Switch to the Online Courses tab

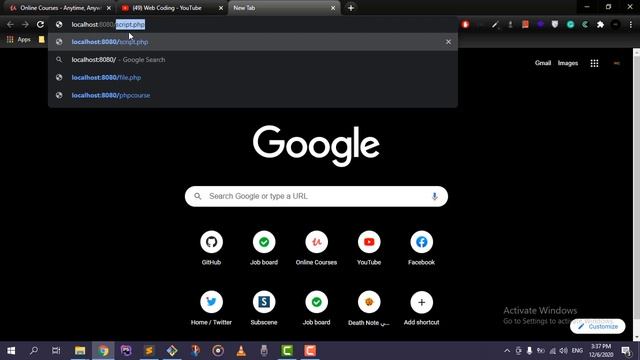(x=59, y=8)
